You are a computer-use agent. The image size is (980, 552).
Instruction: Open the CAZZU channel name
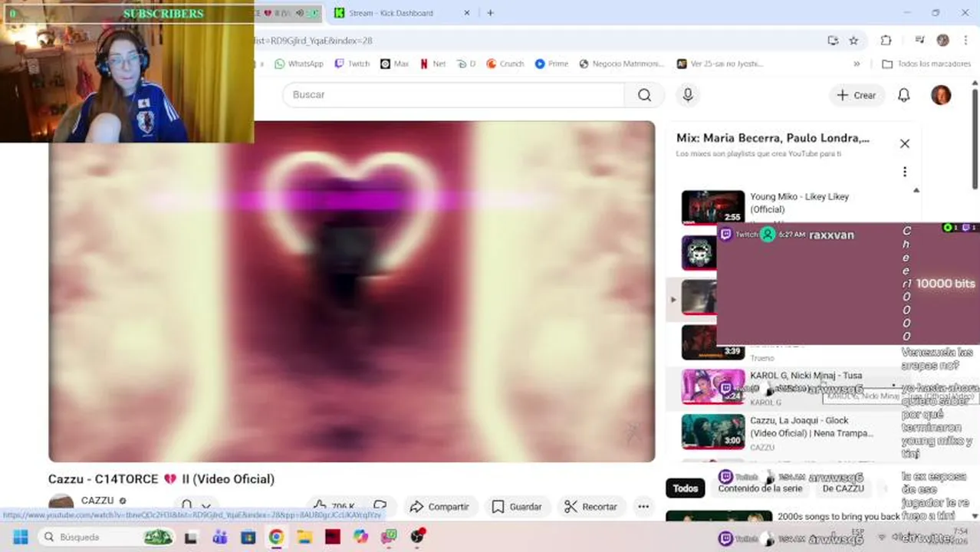point(97,501)
